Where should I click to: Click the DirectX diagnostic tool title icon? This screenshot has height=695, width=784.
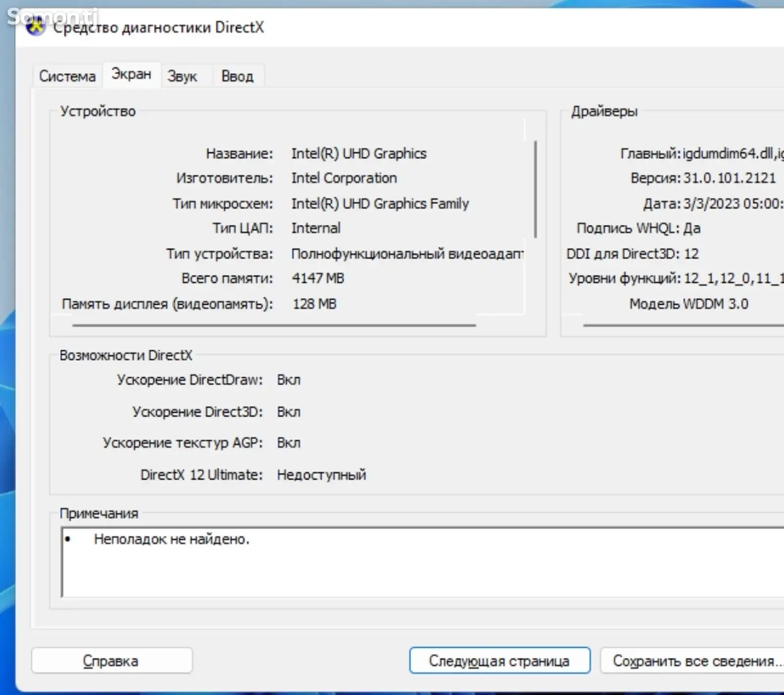point(36,27)
